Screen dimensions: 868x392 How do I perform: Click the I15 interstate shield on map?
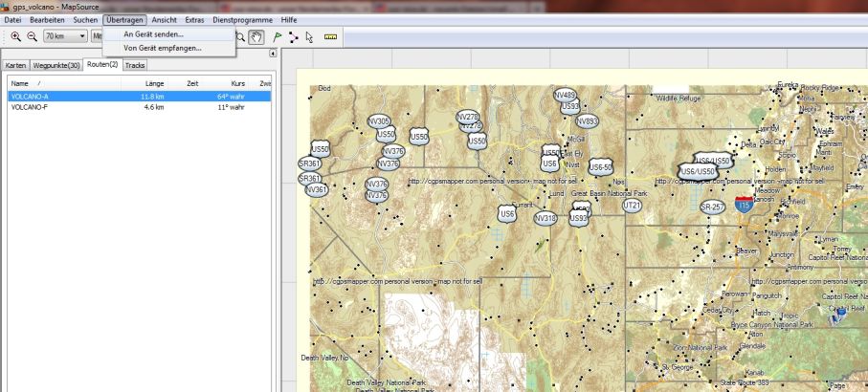coord(744,205)
